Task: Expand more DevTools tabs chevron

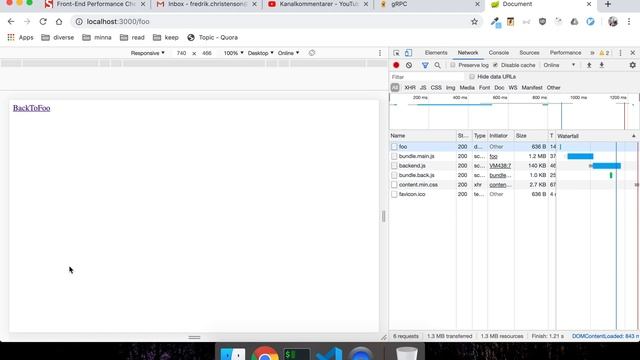Action: [x=592, y=53]
